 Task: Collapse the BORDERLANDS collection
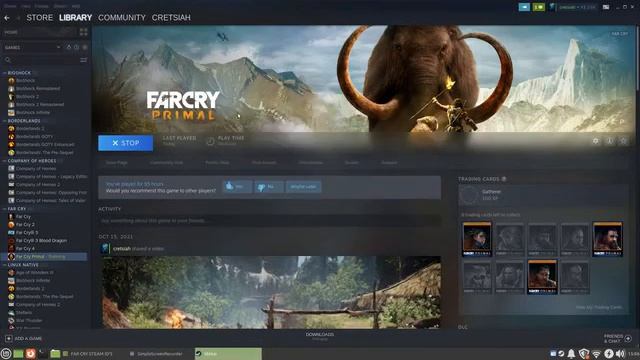click(4, 121)
